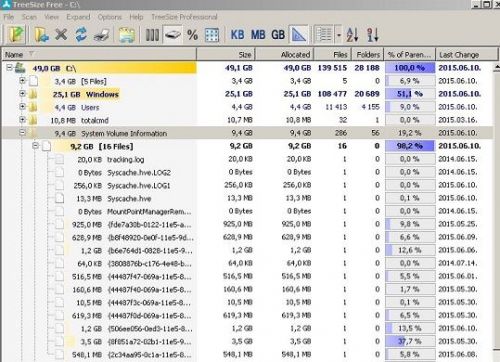500x362 pixels.
Task: Click the Files column header
Action: point(332,54)
